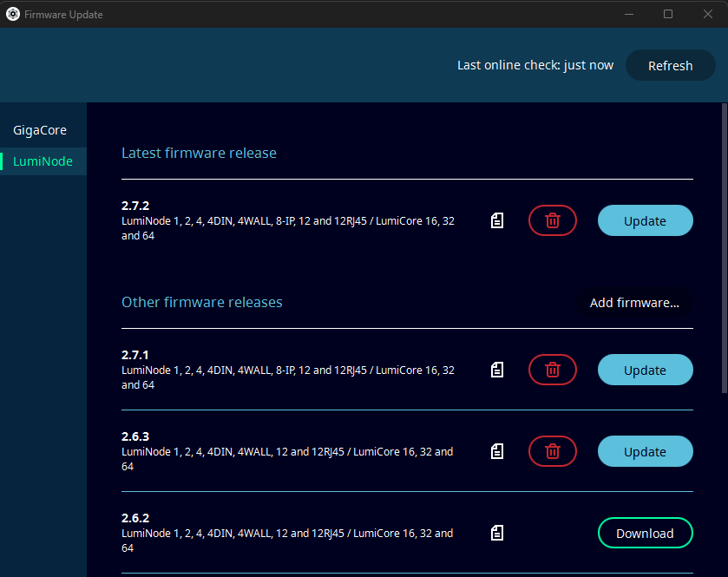
Task: Download firmware version 2.6.2
Action: [x=645, y=533]
